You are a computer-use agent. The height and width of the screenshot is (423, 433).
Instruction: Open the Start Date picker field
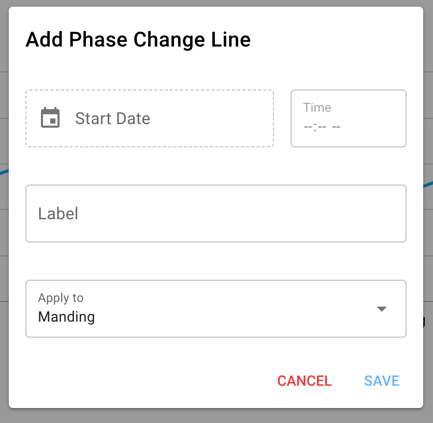[150, 118]
